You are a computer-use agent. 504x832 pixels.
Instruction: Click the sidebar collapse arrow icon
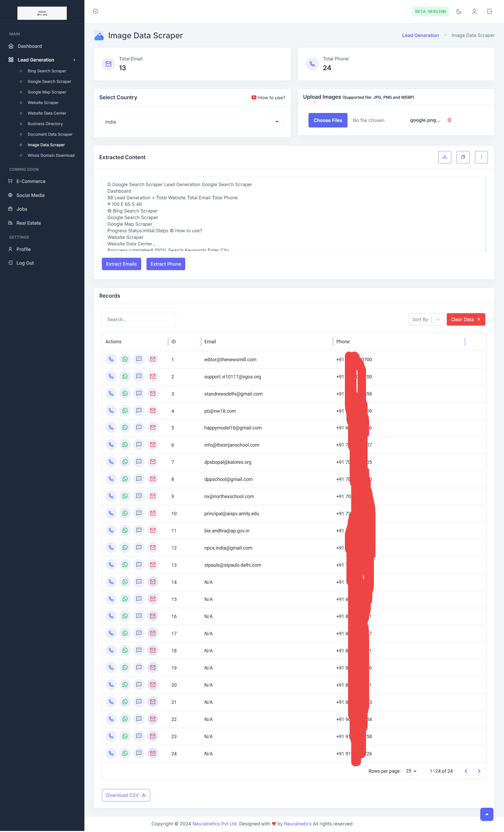pos(96,11)
